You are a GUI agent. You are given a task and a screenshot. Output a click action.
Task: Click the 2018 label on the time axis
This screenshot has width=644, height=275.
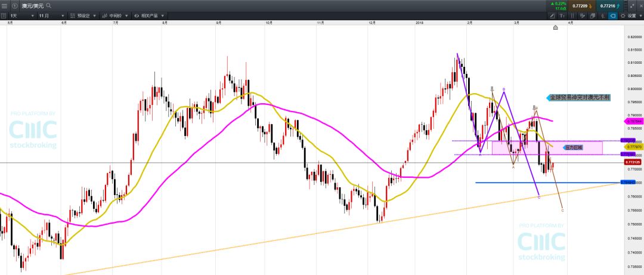click(420, 23)
